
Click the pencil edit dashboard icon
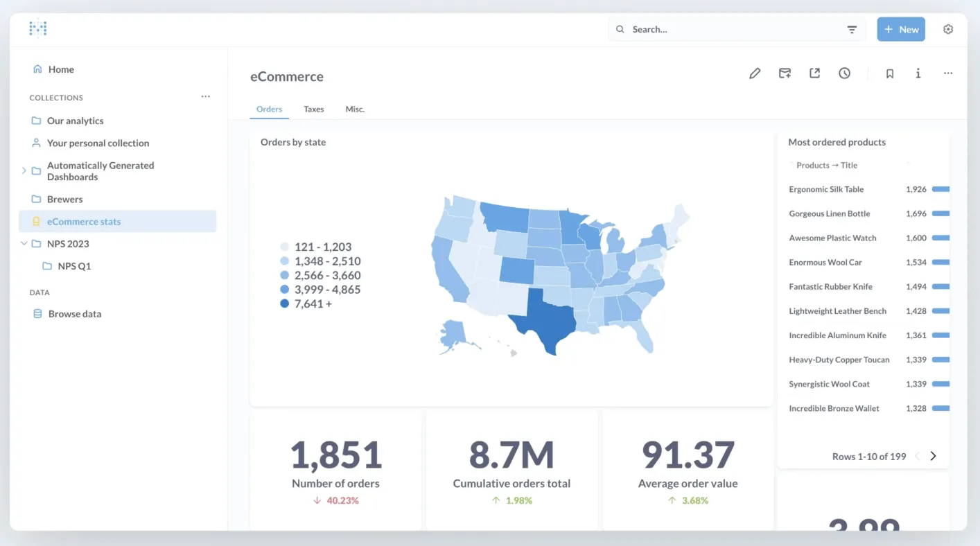click(755, 73)
